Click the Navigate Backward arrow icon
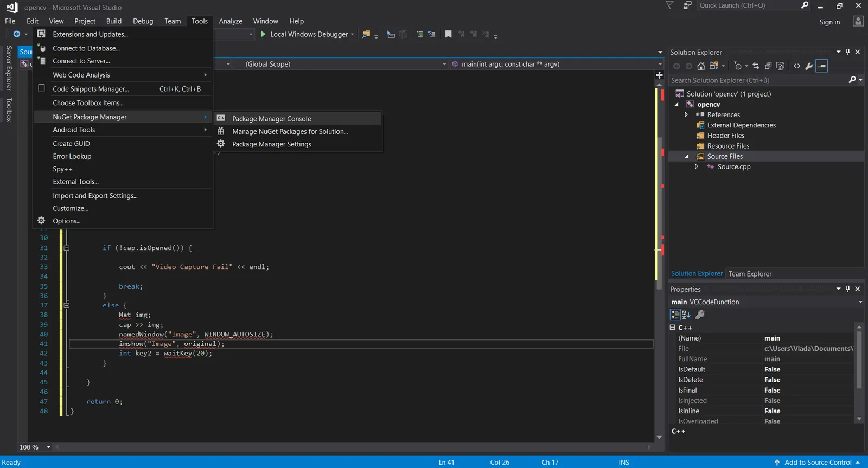Viewport: 868px width, 468px height. click(17, 34)
